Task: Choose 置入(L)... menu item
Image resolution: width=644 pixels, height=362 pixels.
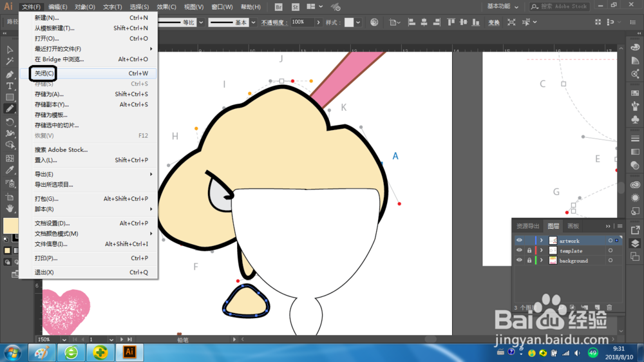Action: [x=88, y=160]
